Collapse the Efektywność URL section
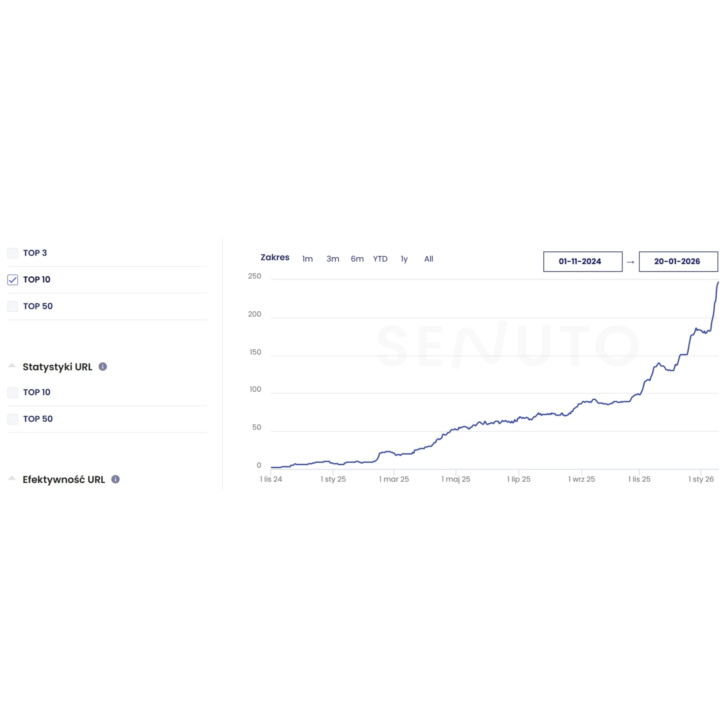Screen dimensions: 728x728 click(12, 479)
